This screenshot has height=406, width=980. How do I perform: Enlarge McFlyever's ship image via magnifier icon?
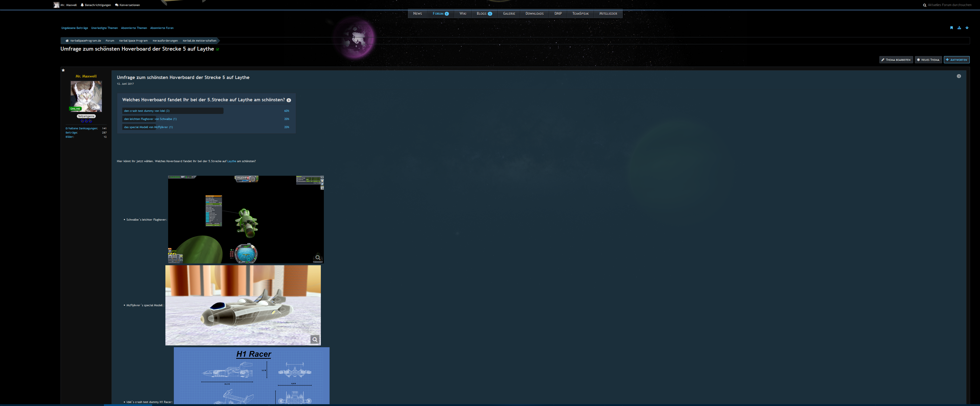pos(315,339)
